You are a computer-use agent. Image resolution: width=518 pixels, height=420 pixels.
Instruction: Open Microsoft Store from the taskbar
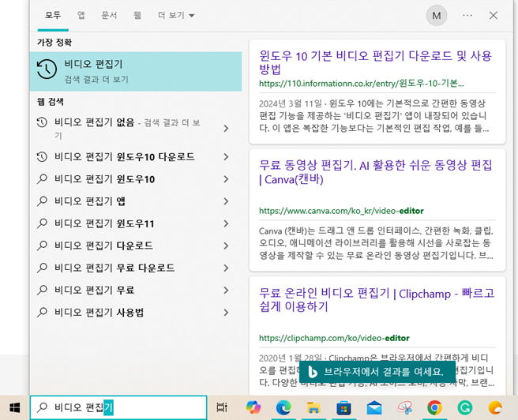coord(344,408)
